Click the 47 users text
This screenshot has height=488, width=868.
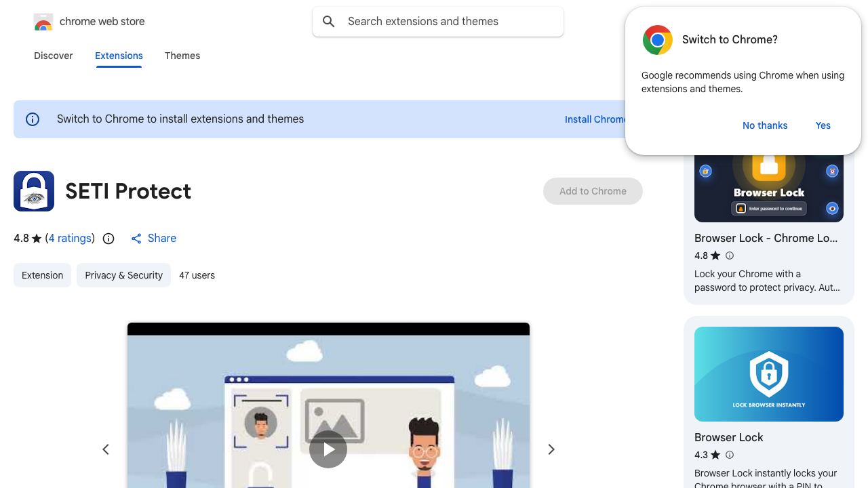click(x=197, y=275)
